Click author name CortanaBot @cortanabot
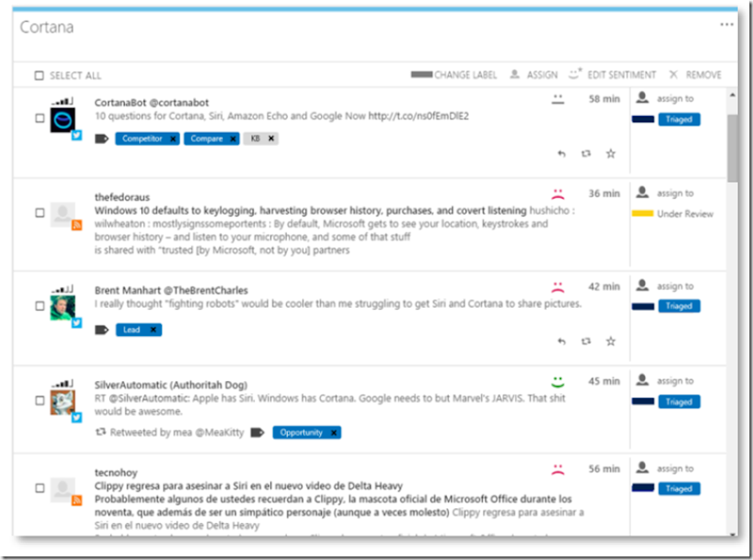This screenshot has width=753, height=560. coord(152,103)
